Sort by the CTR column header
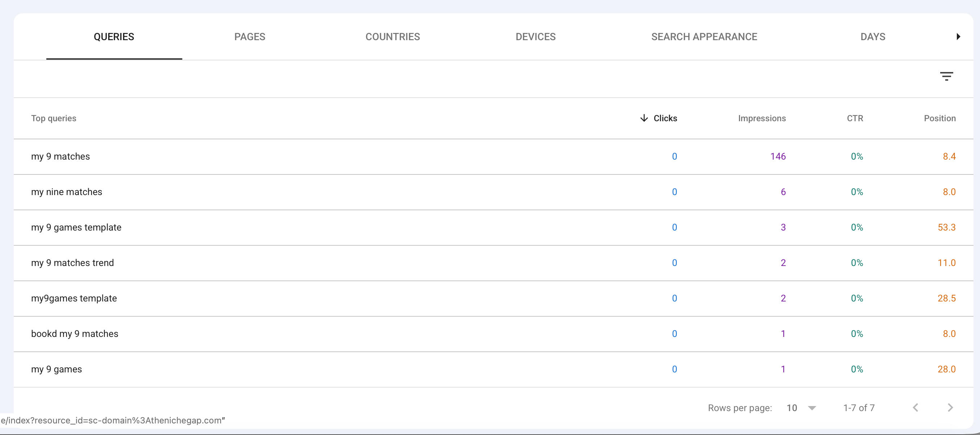Image resolution: width=980 pixels, height=435 pixels. click(x=855, y=118)
